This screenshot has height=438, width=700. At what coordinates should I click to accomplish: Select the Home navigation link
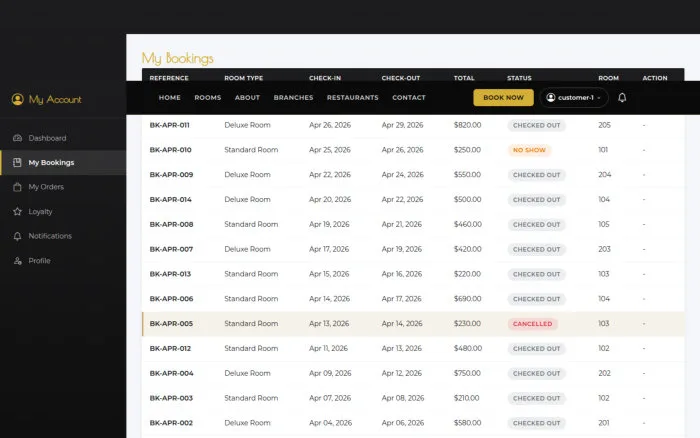[170, 97]
